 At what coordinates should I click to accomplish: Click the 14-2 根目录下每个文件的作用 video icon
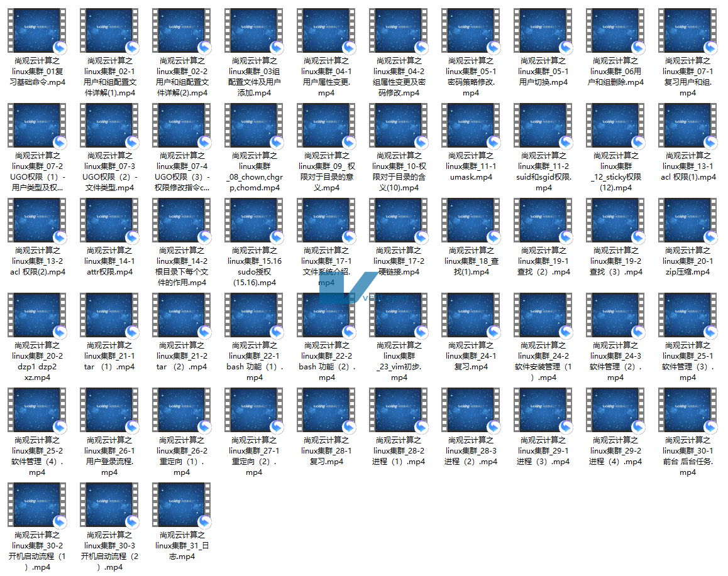182,220
